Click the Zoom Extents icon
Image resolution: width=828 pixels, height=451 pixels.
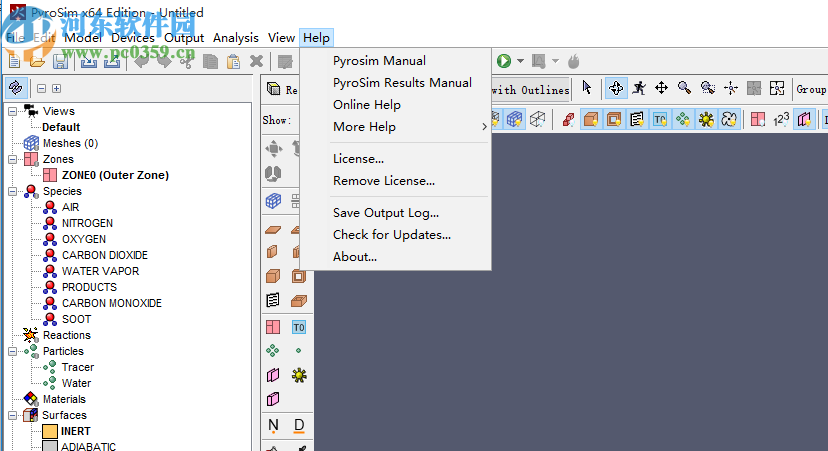coord(777,88)
